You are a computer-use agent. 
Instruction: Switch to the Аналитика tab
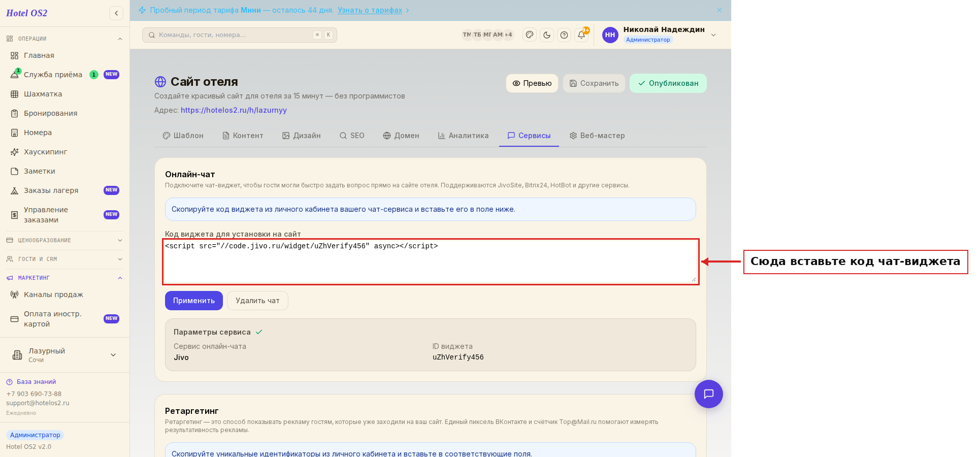pyautogui.click(x=463, y=136)
